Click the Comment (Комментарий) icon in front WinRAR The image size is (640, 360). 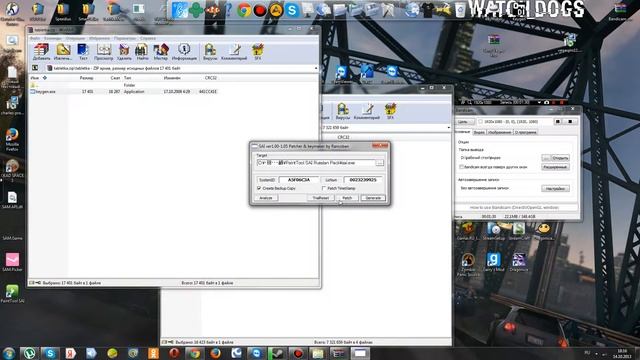point(234,52)
